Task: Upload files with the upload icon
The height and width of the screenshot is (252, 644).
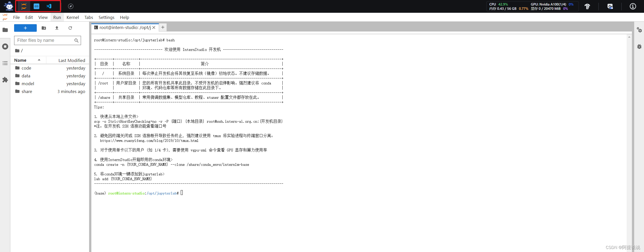Action: 57,28
